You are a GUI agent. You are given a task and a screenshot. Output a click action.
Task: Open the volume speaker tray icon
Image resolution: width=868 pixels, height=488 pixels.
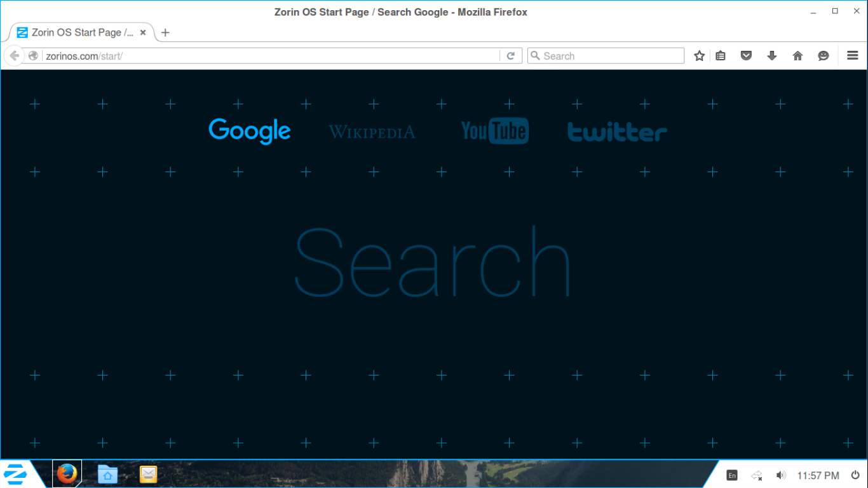[781, 475]
